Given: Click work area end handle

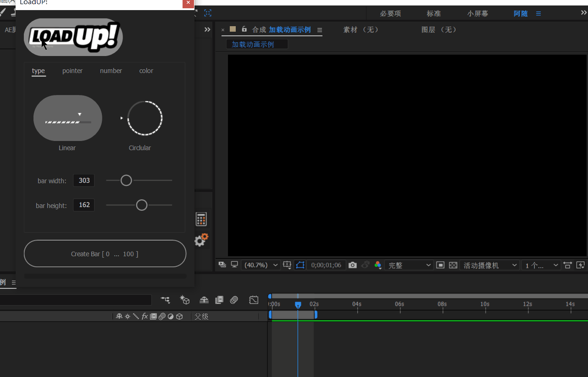Looking at the screenshot, I should point(316,315).
